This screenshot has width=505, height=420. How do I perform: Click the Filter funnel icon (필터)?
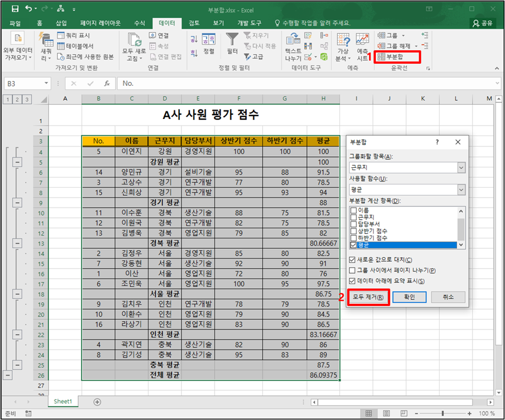coord(232,39)
